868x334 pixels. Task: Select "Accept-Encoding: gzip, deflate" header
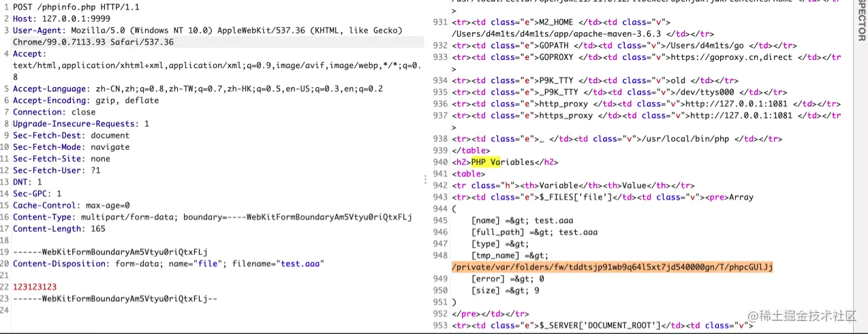pyautogui.click(x=86, y=100)
